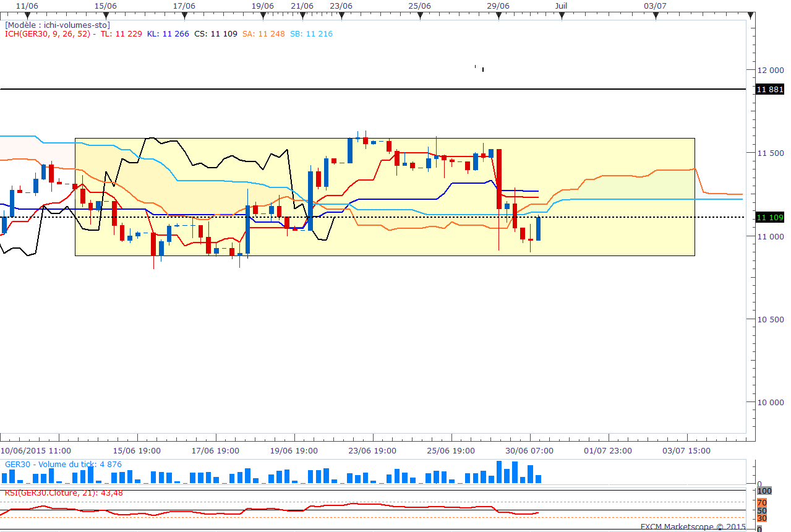This screenshot has width=791, height=532.
Task: Click the KL: 11 266 Kijun value
Action: (168, 34)
